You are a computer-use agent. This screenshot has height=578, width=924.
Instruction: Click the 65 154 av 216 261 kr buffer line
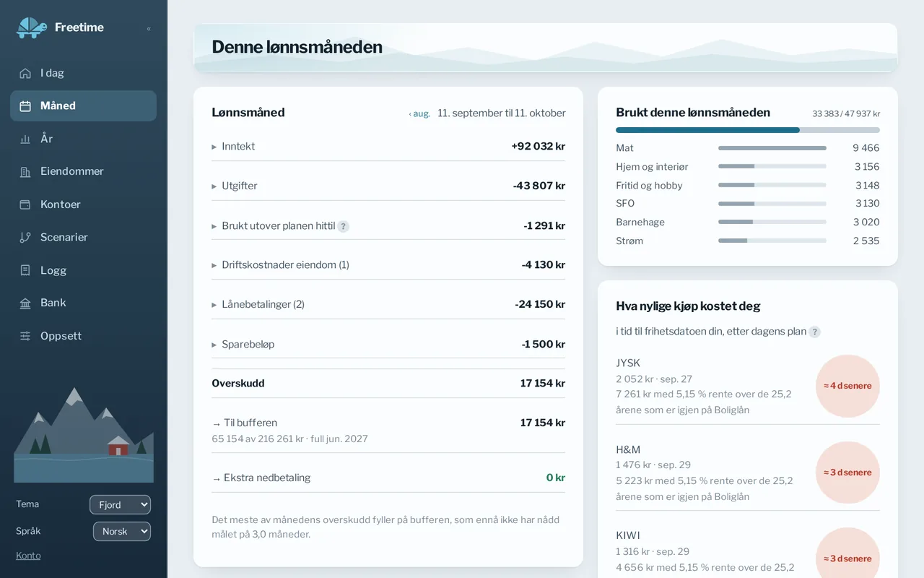click(289, 439)
